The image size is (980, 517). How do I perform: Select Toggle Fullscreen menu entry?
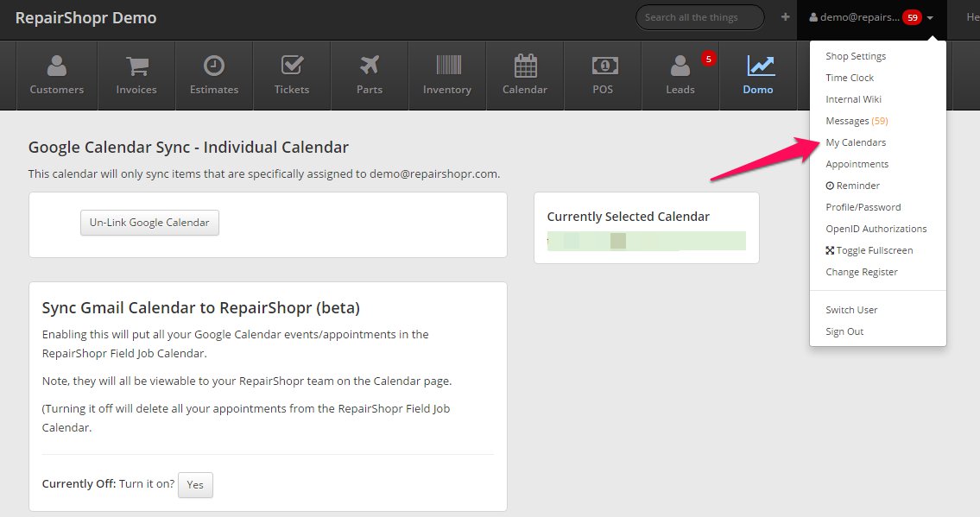click(x=869, y=250)
